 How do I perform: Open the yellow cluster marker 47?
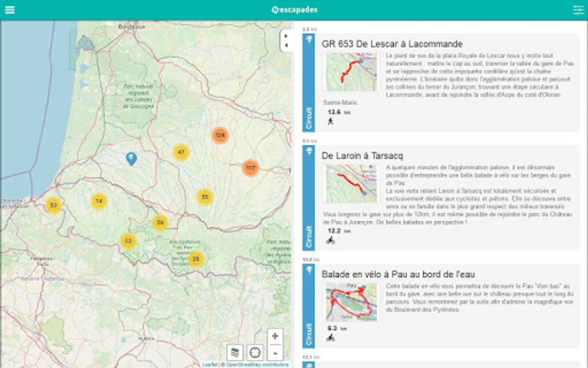coord(181,152)
